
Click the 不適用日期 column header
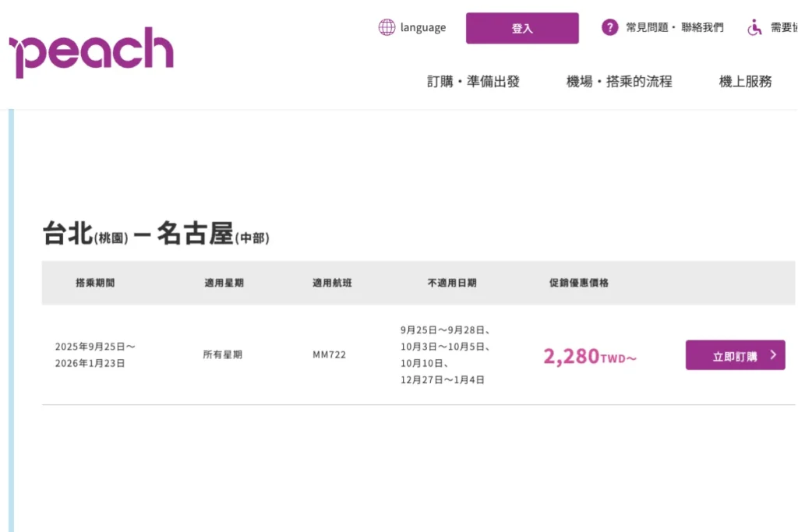click(452, 283)
